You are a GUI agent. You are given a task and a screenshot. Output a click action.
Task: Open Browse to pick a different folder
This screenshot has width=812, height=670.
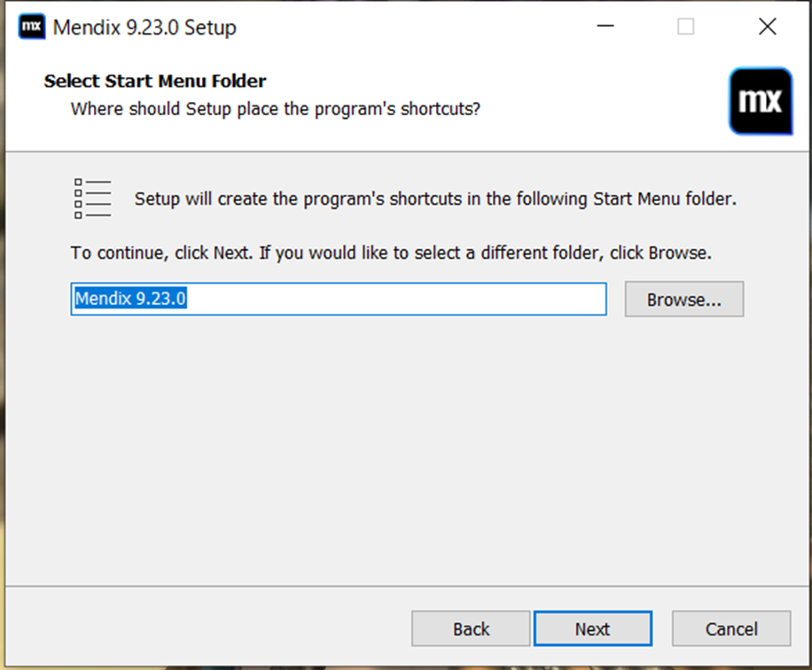tap(683, 299)
